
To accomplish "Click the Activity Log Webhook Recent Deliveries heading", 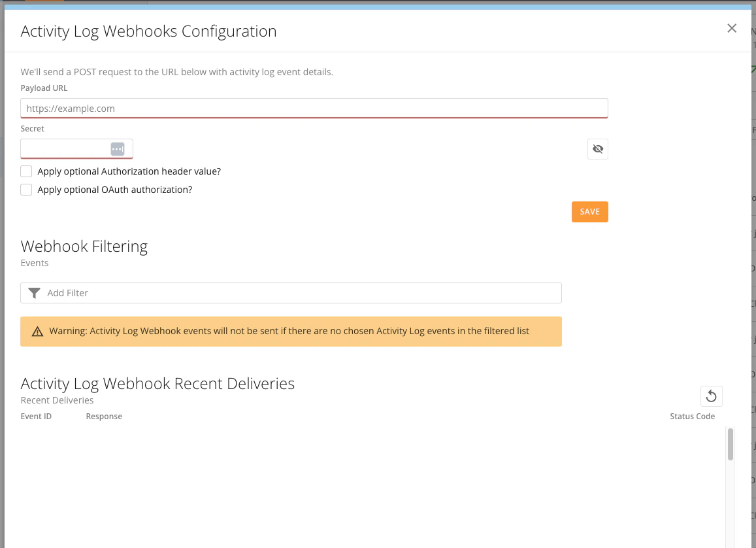I will 157,383.
